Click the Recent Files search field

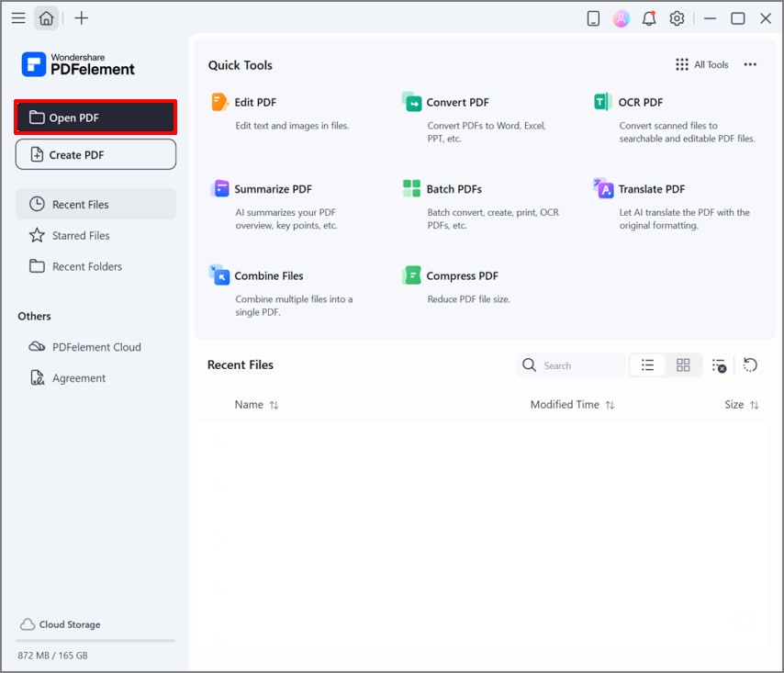point(570,365)
